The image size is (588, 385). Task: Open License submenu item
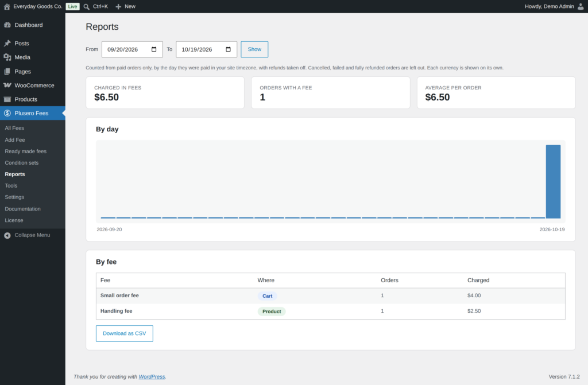coord(14,220)
